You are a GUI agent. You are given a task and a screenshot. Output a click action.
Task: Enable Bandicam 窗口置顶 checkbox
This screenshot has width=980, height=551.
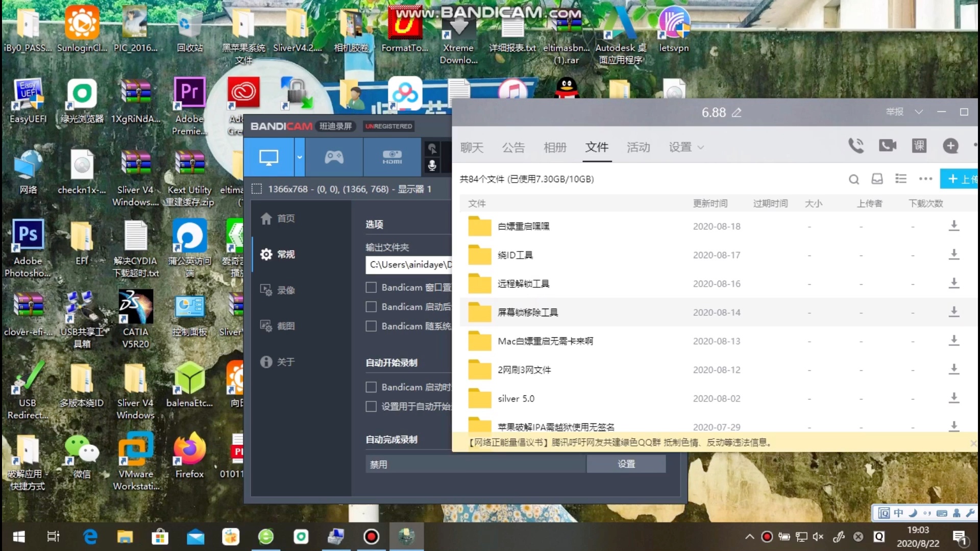(371, 287)
